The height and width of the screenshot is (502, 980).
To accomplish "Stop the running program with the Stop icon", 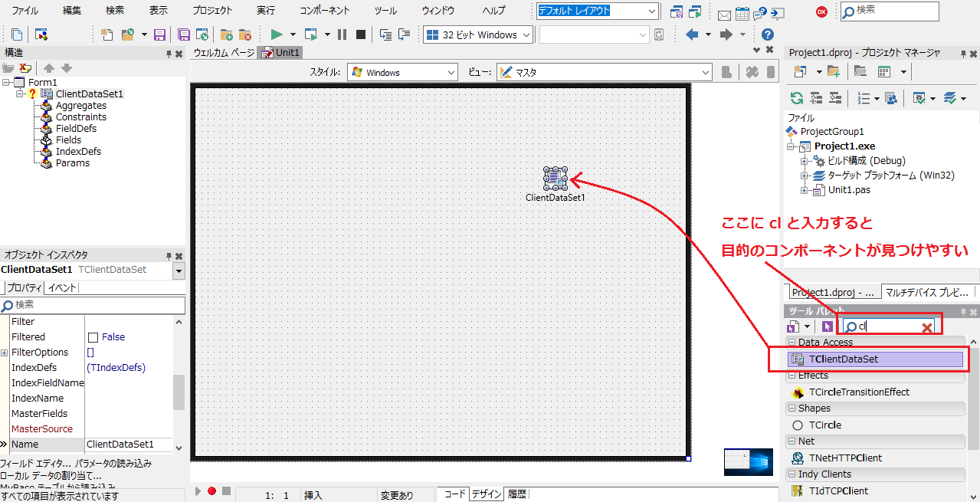I will (x=361, y=34).
